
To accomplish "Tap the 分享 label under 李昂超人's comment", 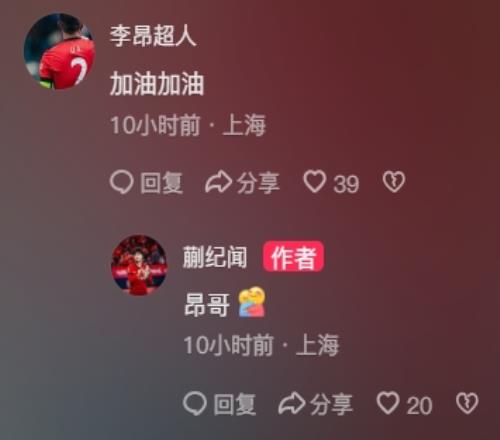I will [x=258, y=183].
